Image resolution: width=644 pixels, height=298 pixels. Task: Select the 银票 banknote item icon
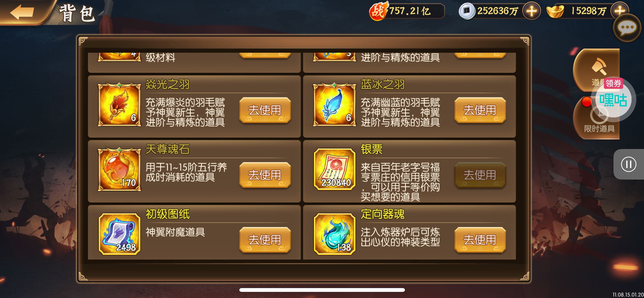(334, 169)
